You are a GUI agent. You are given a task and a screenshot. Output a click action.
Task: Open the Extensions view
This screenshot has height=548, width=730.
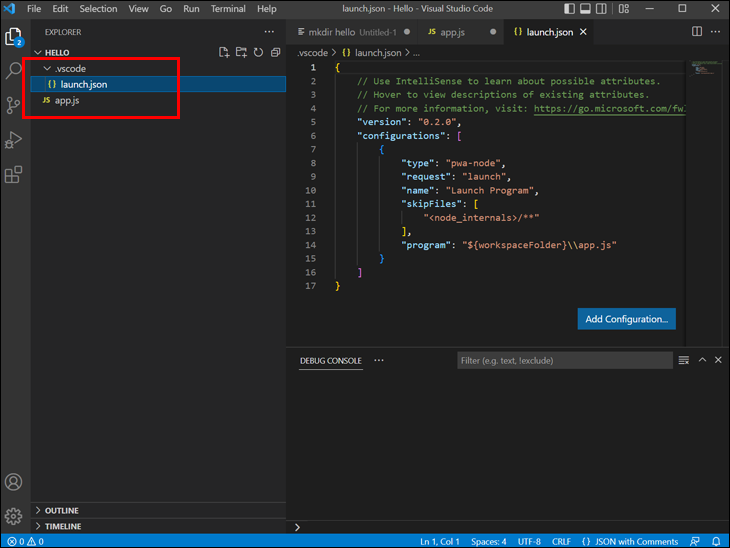tap(14, 175)
